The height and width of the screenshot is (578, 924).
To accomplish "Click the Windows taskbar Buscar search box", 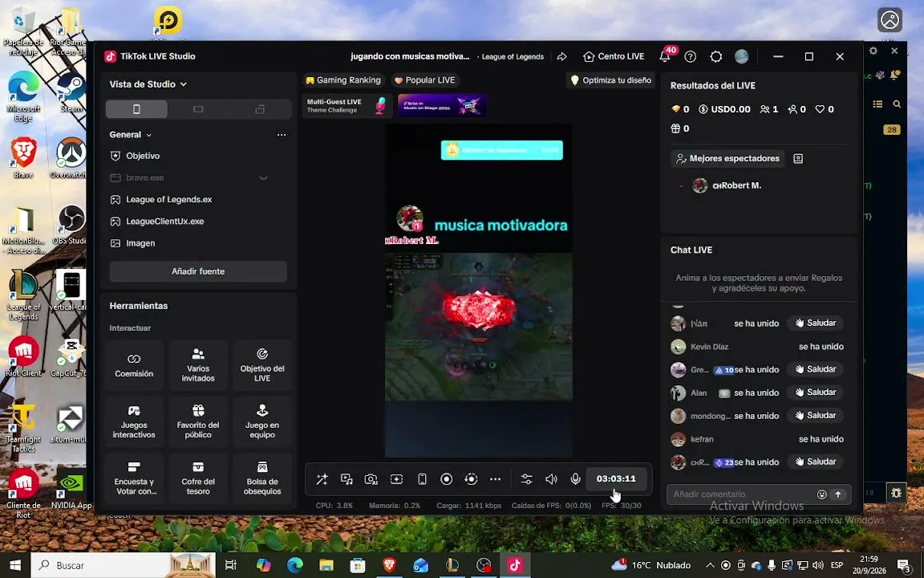I will point(123,565).
